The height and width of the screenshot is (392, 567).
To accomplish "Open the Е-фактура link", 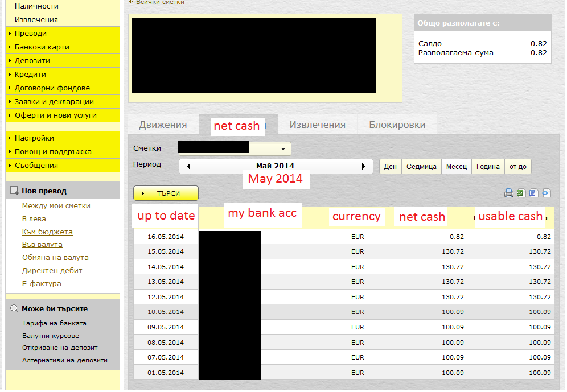I will click(x=42, y=283).
